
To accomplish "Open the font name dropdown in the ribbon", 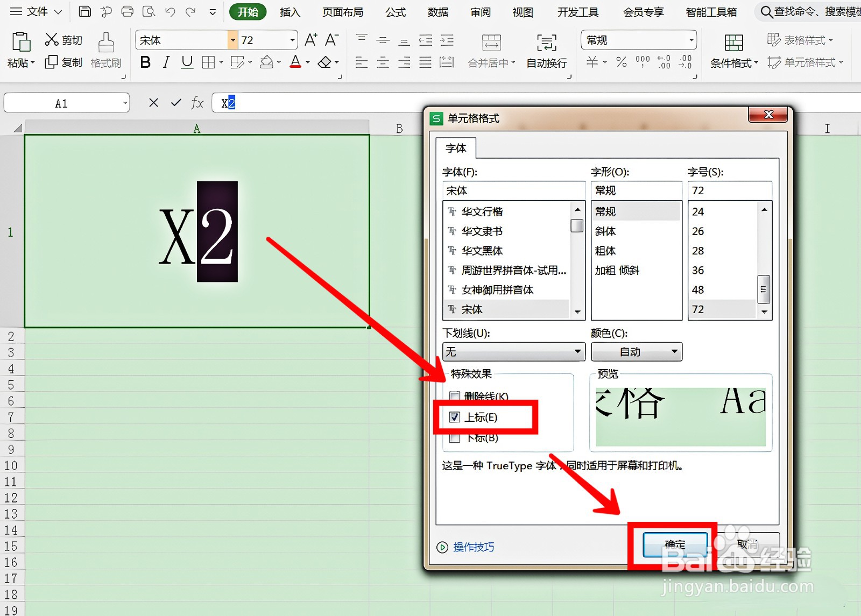I will pyautogui.click(x=233, y=40).
